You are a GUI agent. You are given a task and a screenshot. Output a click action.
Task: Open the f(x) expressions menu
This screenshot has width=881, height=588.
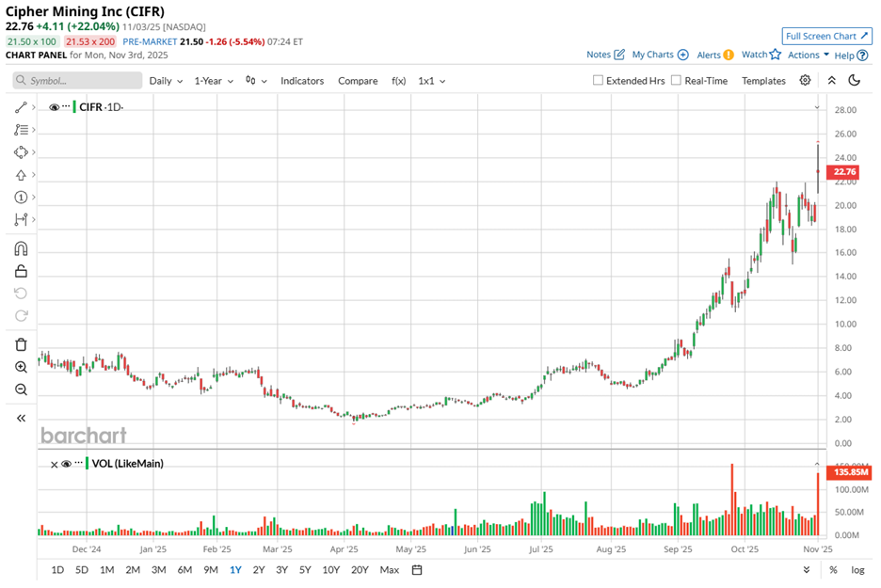click(x=398, y=81)
